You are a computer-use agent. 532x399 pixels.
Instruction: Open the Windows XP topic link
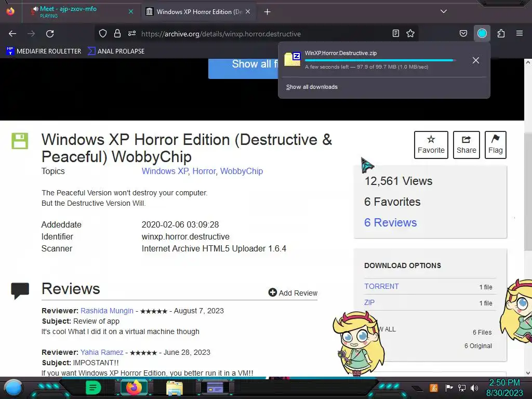click(x=165, y=171)
